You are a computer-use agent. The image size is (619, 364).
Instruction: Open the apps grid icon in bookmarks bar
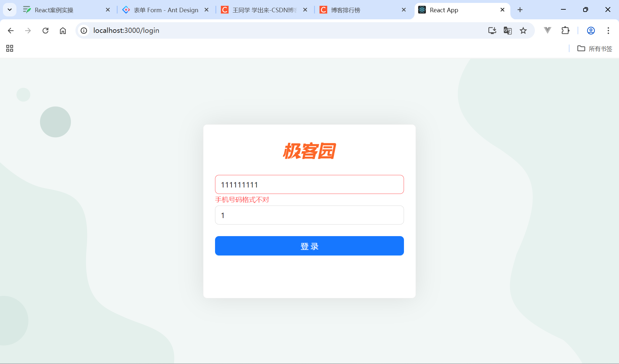click(10, 49)
